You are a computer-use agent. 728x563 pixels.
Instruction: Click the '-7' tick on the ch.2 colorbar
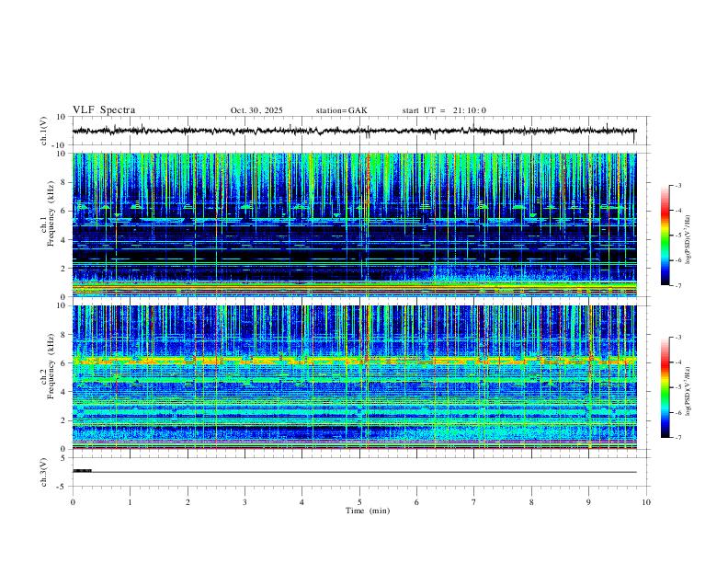(x=678, y=437)
